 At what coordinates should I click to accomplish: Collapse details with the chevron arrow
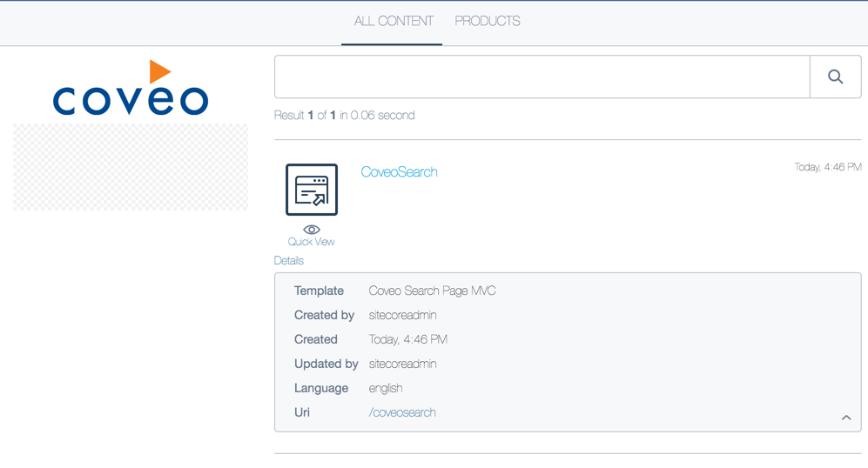pyautogui.click(x=846, y=418)
